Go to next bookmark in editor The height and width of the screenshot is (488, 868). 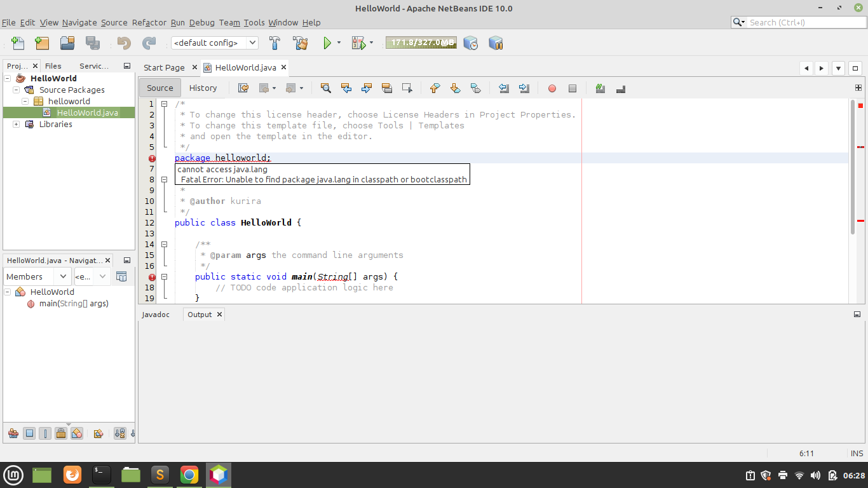click(x=456, y=88)
